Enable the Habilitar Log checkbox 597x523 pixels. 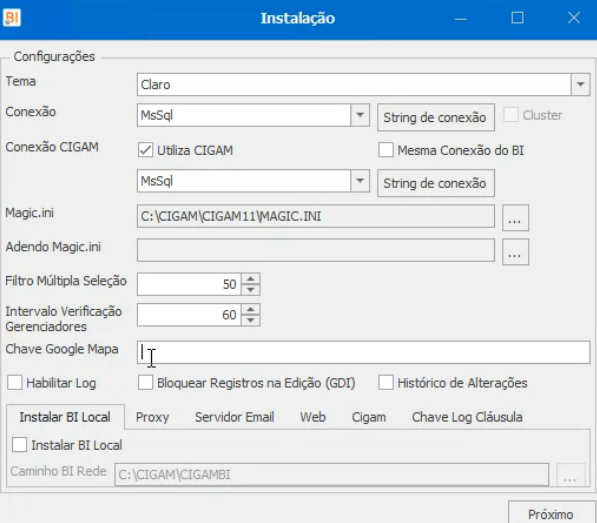(14, 383)
